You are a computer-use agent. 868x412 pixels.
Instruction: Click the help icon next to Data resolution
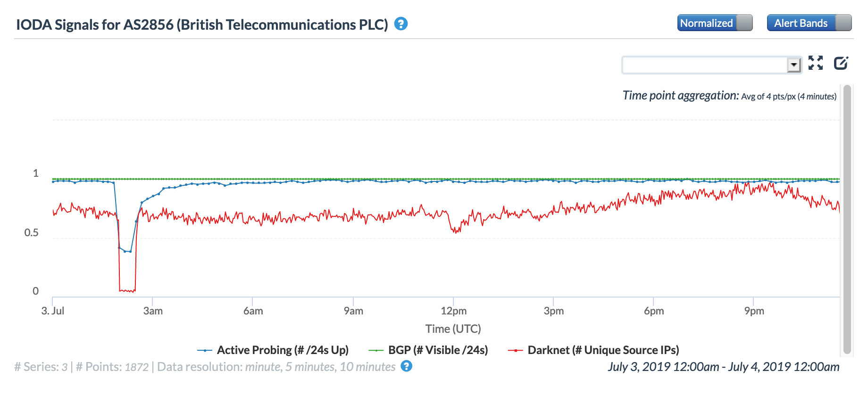click(x=406, y=366)
